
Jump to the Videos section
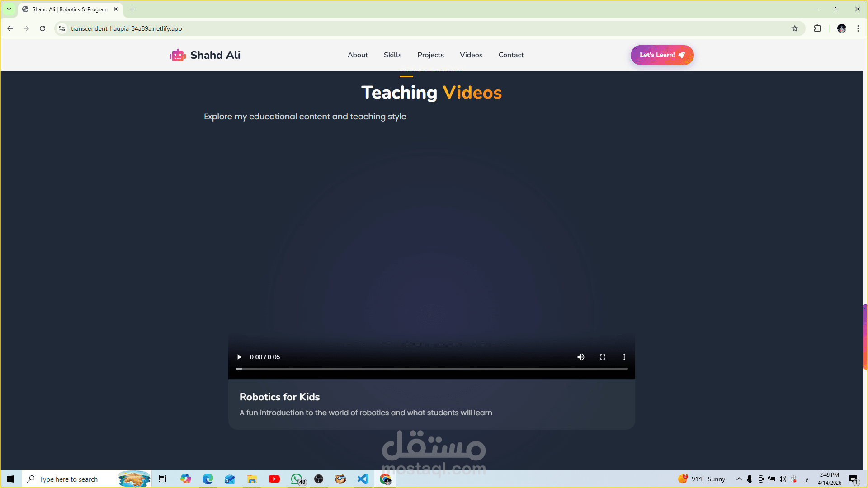(x=471, y=55)
